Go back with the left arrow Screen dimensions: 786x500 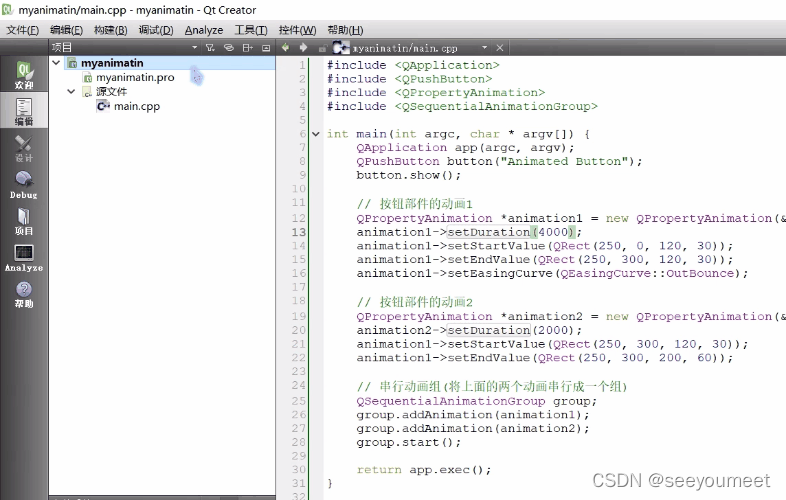pyautogui.click(x=286, y=47)
